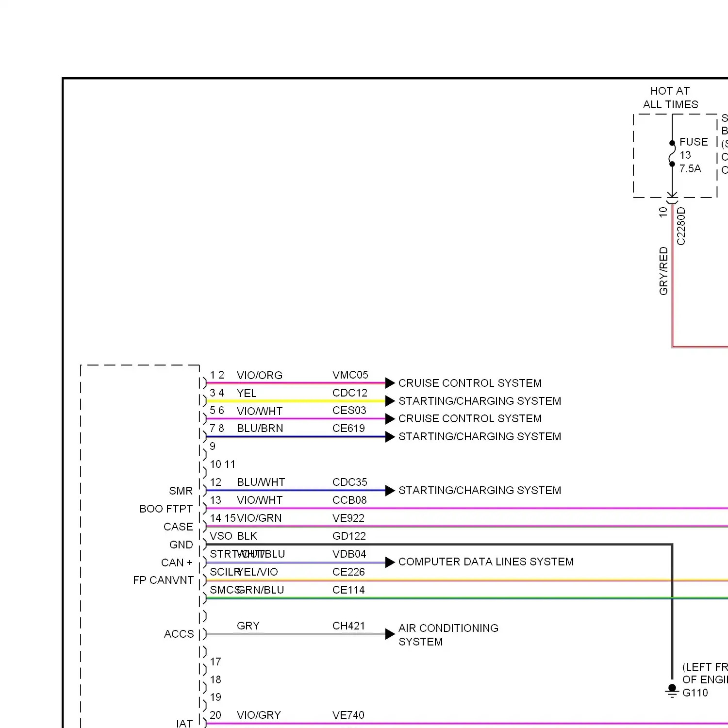This screenshot has width=728, height=728.
Task: Select the CAN + pin label
Action: 177,563
